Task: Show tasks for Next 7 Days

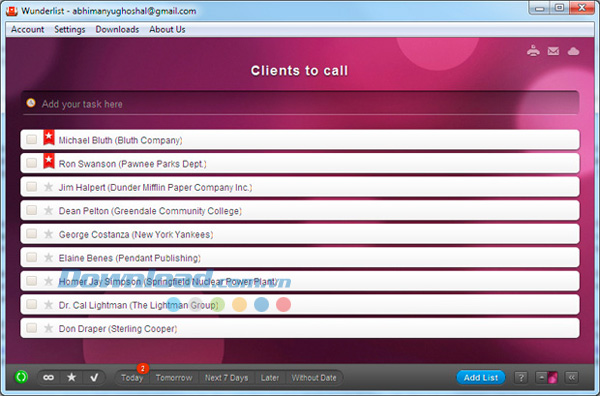Action: [x=227, y=378]
